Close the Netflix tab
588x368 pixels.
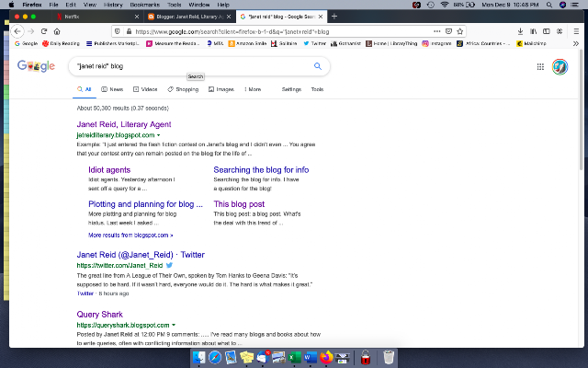[x=137, y=17]
